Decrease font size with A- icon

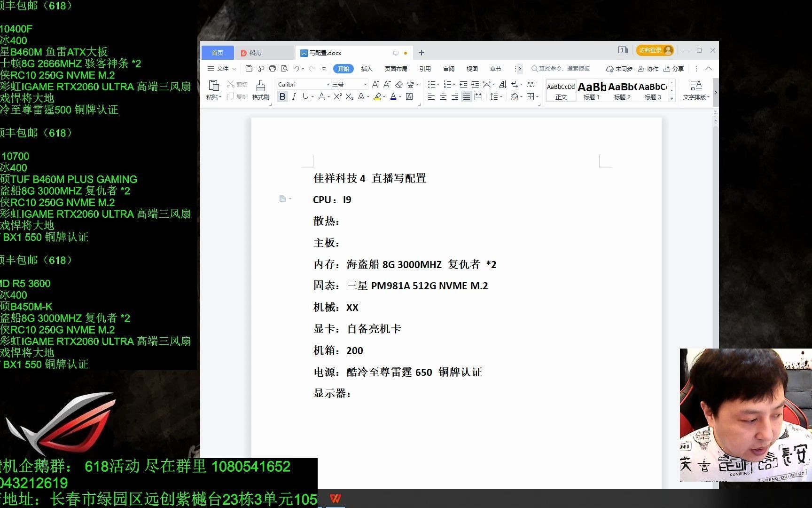click(387, 84)
